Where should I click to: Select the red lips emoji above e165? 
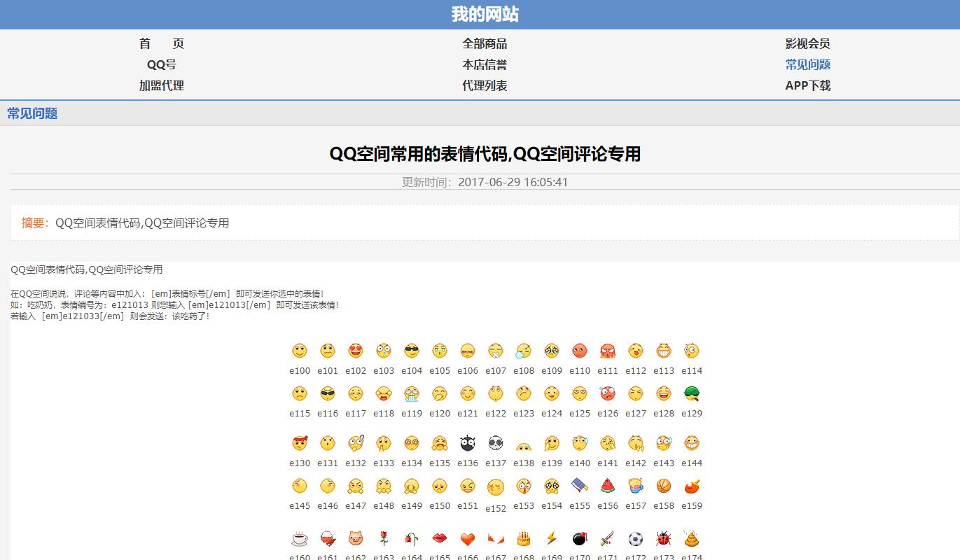point(440,539)
